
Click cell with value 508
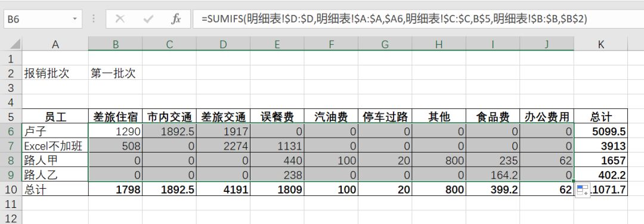tap(116, 145)
